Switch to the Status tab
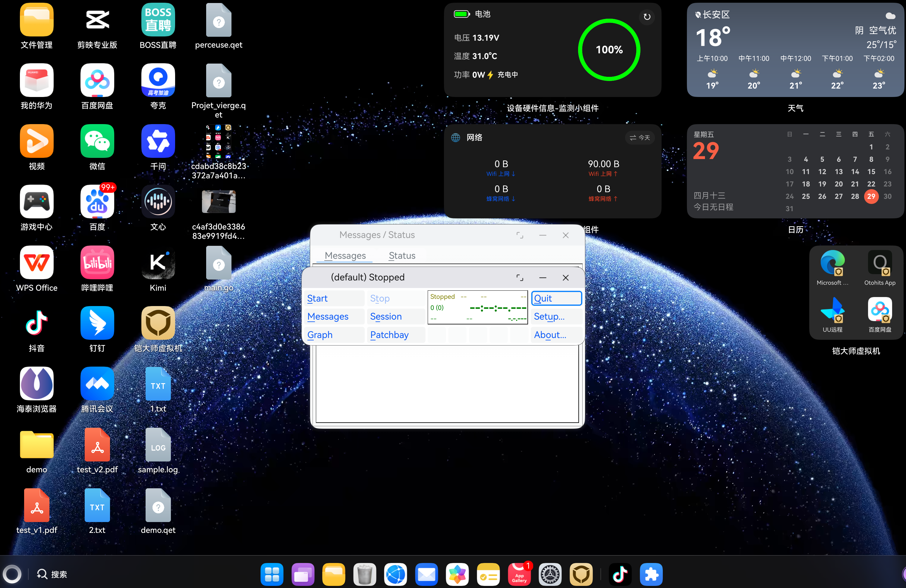 [402, 256]
